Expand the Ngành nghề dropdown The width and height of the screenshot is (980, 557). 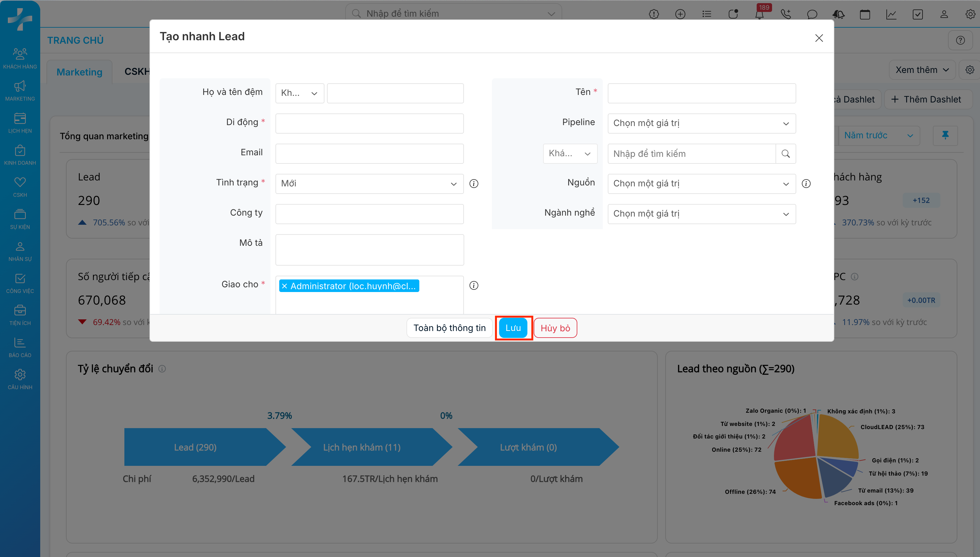(x=701, y=214)
